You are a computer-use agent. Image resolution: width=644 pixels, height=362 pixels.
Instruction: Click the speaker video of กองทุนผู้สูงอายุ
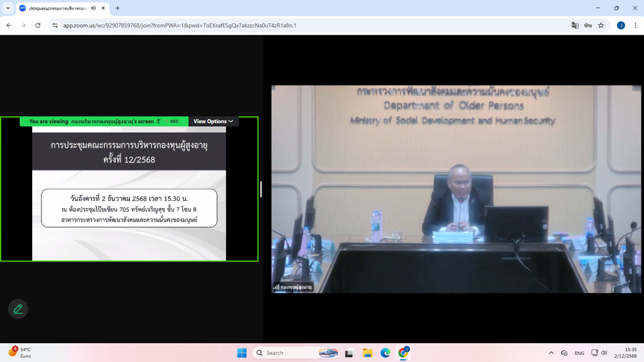click(456, 189)
